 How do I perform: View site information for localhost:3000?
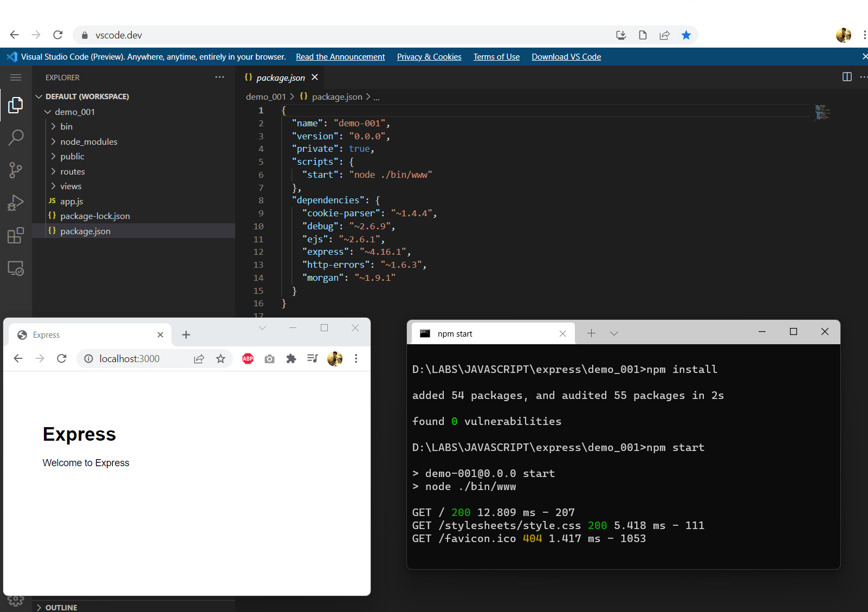pos(88,359)
